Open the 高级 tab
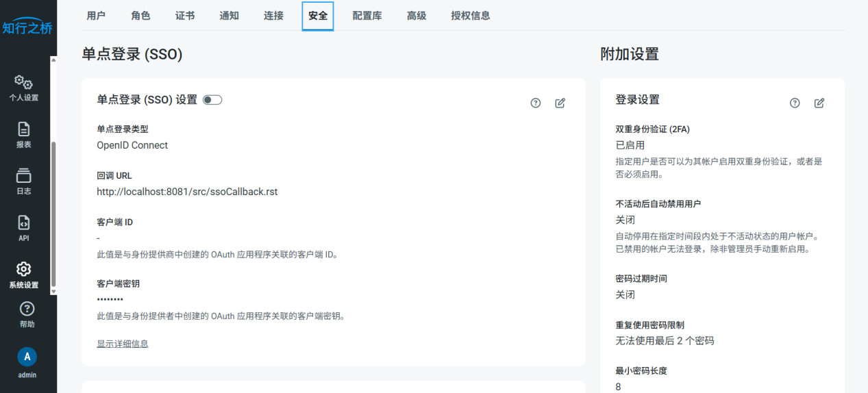This screenshot has height=393, width=868. tap(417, 16)
